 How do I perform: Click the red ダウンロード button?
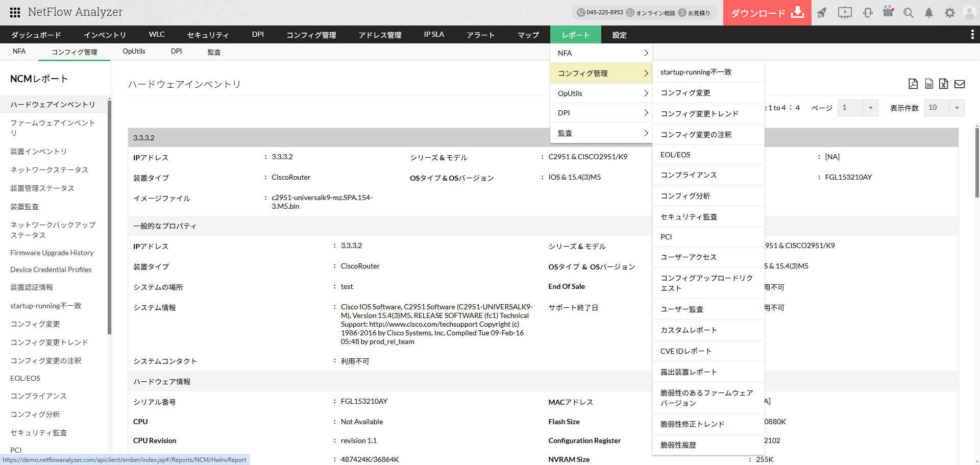[x=767, y=13]
